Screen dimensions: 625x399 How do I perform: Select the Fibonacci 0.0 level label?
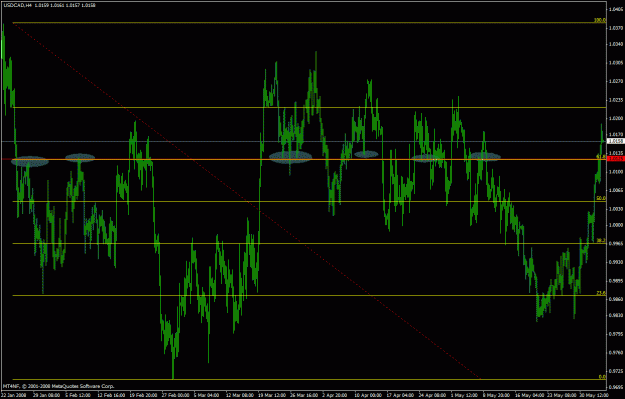[x=602, y=377]
